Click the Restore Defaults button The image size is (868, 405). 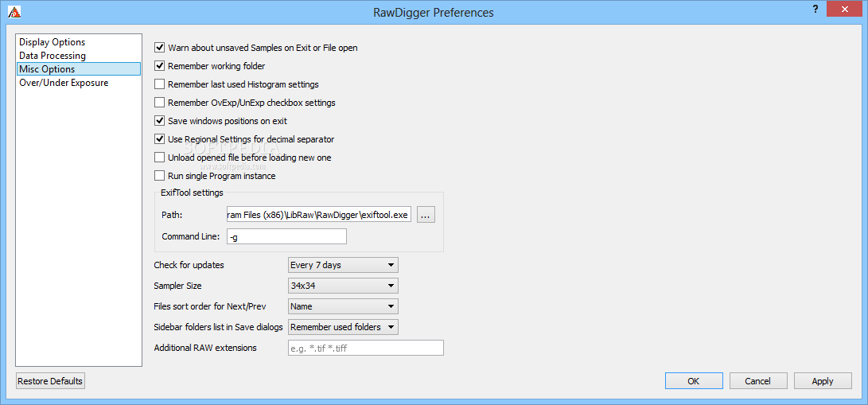[50, 381]
